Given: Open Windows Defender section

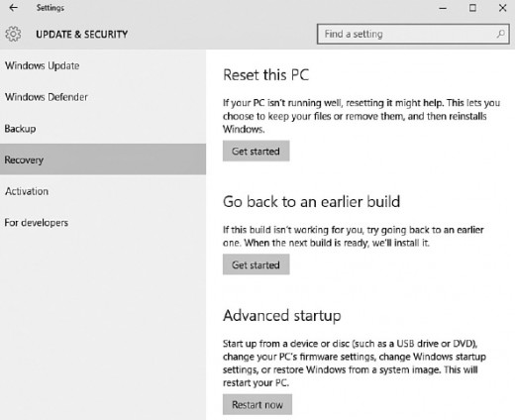Looking at the screenshot, I should [x=103, y=97].
